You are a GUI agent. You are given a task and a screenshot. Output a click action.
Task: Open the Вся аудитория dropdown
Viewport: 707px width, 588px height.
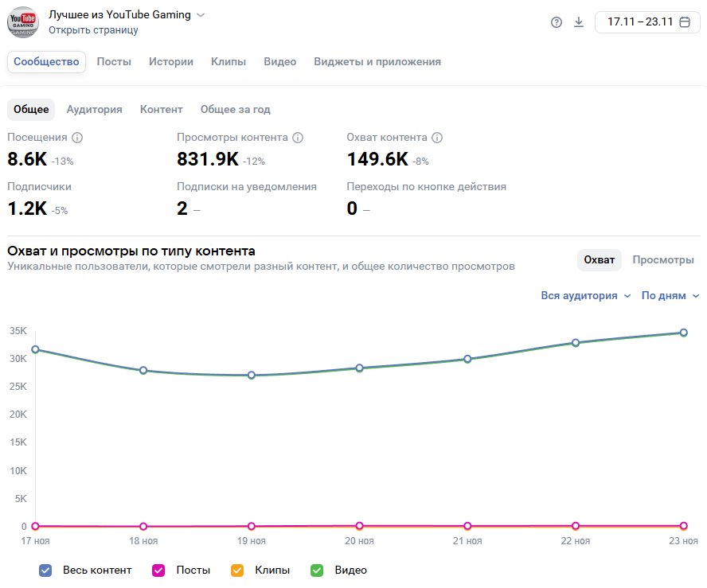point(585,295)
